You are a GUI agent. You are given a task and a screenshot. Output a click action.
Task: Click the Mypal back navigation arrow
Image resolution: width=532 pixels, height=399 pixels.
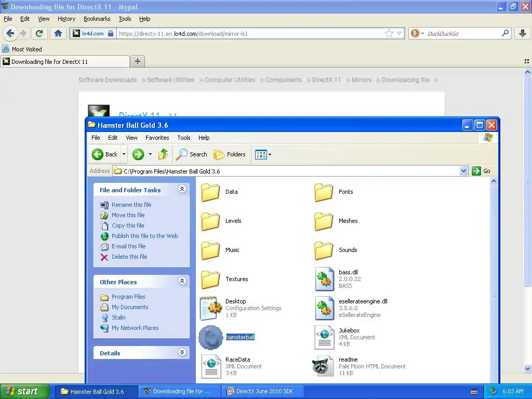10,33
